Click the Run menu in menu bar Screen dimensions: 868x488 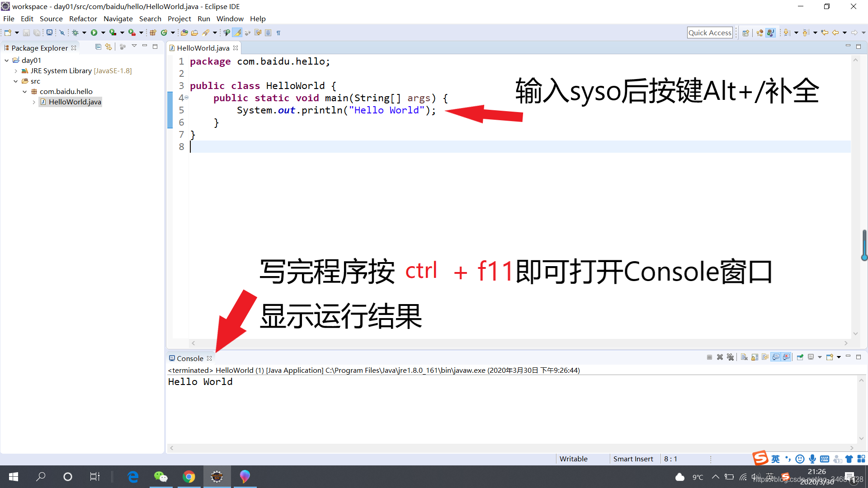point(204,19)
